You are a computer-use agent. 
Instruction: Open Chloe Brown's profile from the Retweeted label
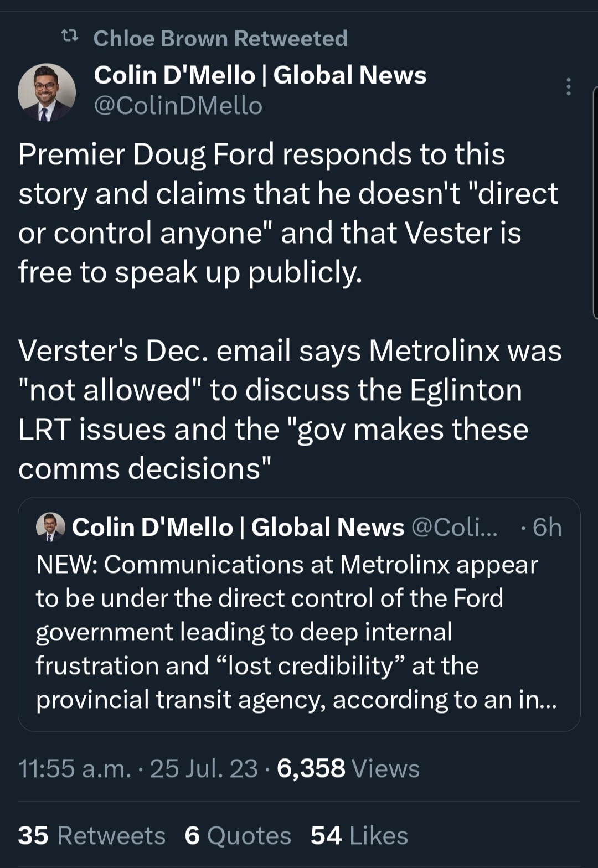point(220,38)
